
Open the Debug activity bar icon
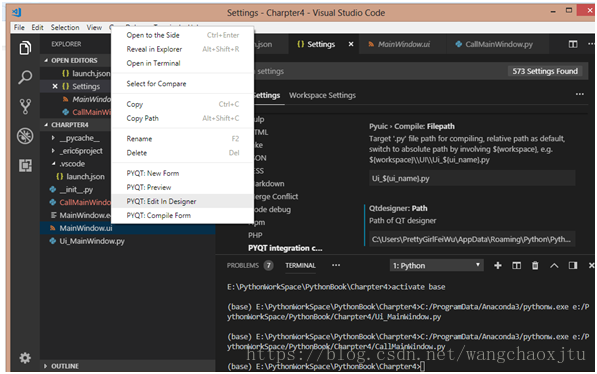pyautogui.click(x=25, y=136)
